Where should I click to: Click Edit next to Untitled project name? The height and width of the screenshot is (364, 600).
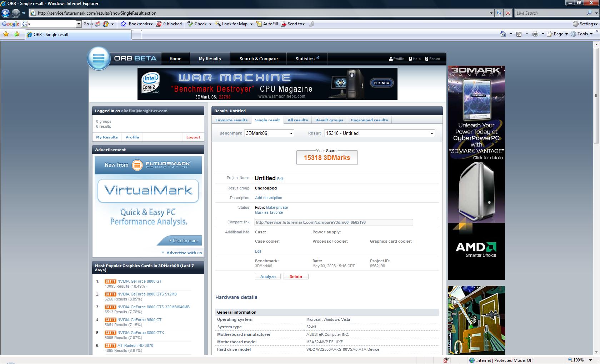pyautogui.click(x=280, y=179)
